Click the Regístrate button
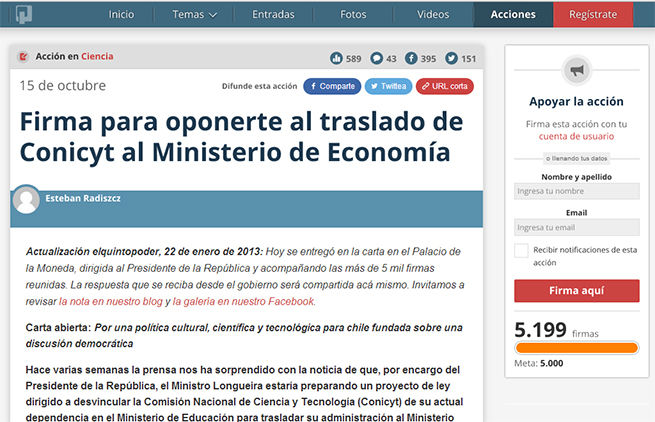 coord(593,14)
